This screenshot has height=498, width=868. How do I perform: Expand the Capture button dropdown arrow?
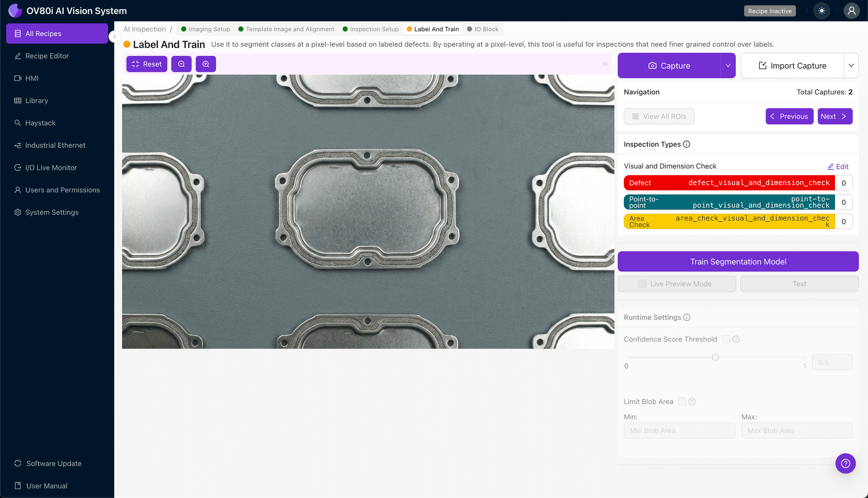728,66
